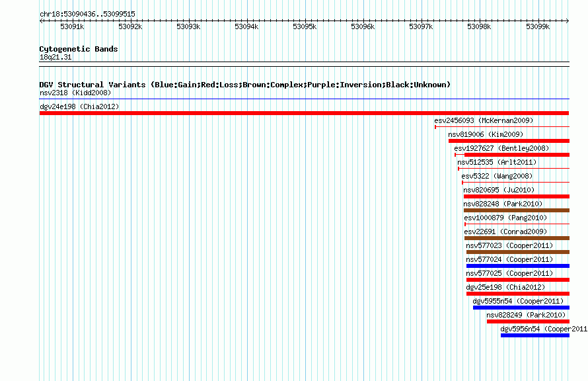The image size is (588, 381).
Task: Open variant nsv828248 (Park2010) label
Action: (x=503, y=204)
